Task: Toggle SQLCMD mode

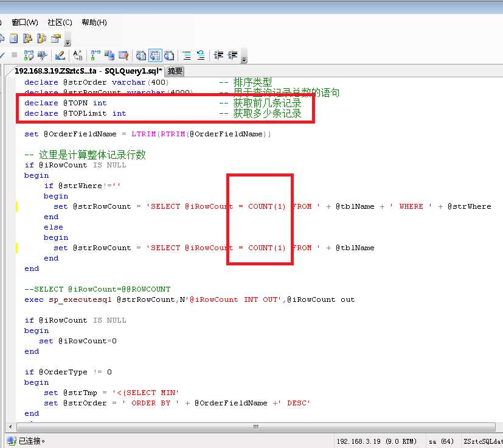Action: coord(123,55)
